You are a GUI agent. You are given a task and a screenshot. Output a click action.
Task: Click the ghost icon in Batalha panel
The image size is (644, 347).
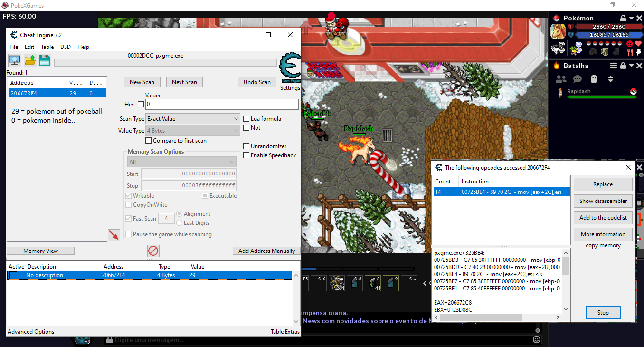point(593,79)
